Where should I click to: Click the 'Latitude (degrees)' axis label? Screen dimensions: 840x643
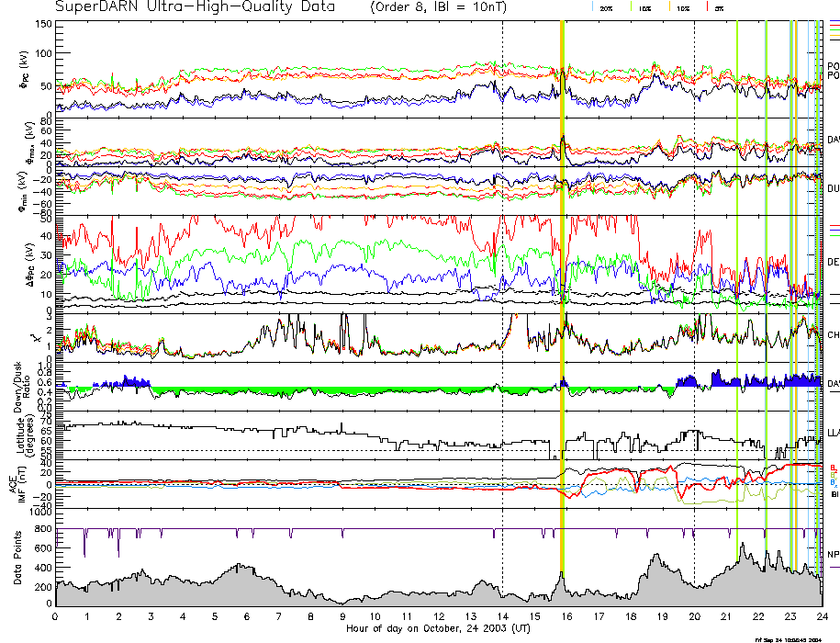[25, 435]
